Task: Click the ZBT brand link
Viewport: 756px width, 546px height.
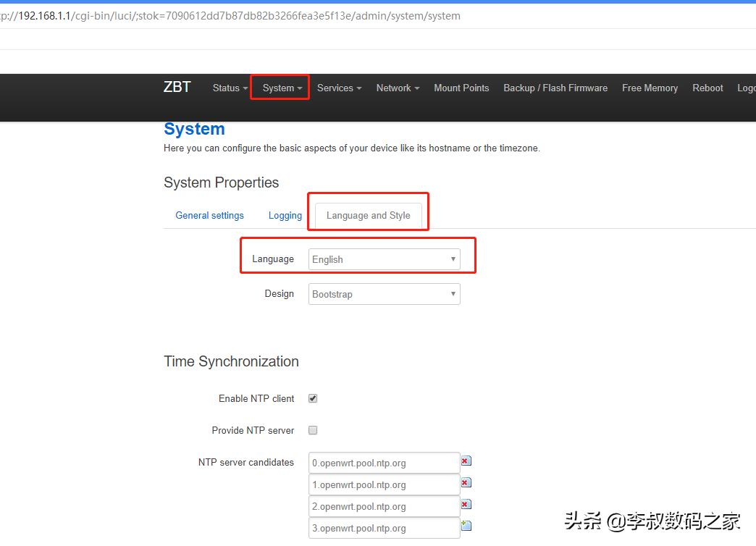Action: pos(177,87)
